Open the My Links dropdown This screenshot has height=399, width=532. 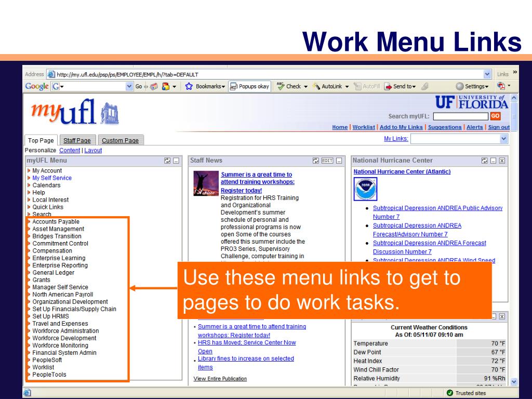point(459,139)
